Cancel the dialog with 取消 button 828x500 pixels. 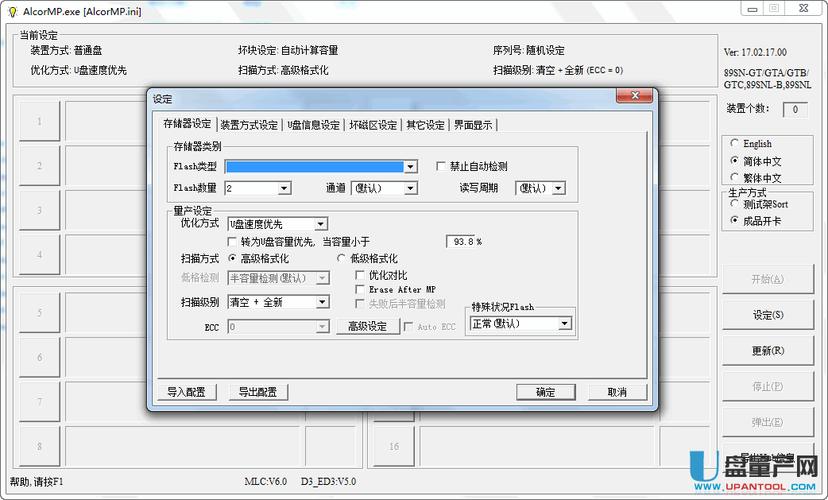617,392
